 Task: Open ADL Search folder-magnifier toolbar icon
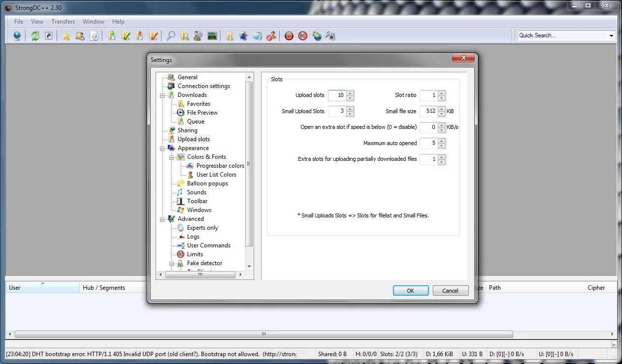click(185, 36)
